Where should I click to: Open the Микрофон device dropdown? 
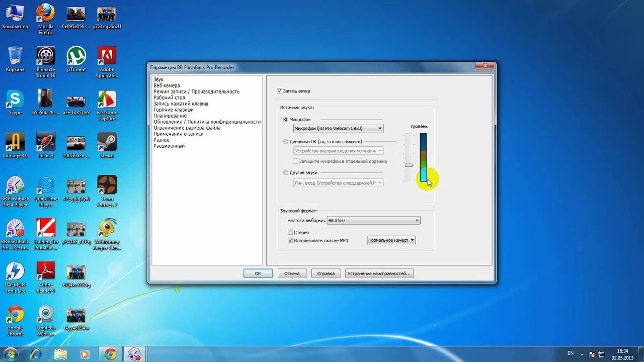coord(338,128)
